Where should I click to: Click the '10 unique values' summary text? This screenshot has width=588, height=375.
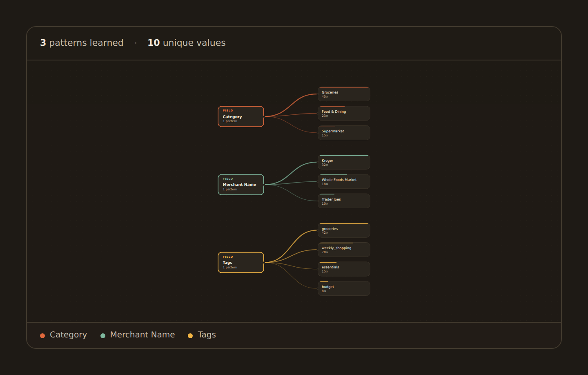click(x=187, y=42)
